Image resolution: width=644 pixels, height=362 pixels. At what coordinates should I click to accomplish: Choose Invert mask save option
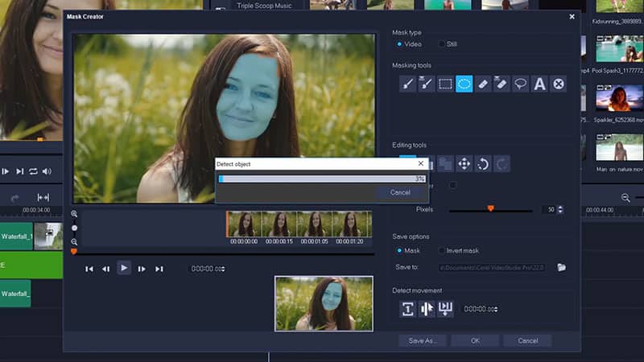coord(442,250)
